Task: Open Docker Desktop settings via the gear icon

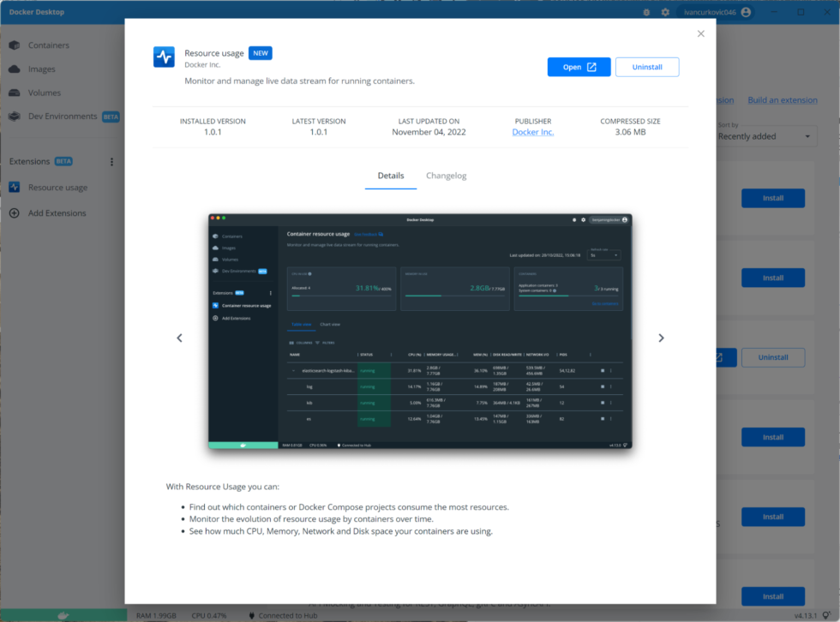Action: (663, 12)
